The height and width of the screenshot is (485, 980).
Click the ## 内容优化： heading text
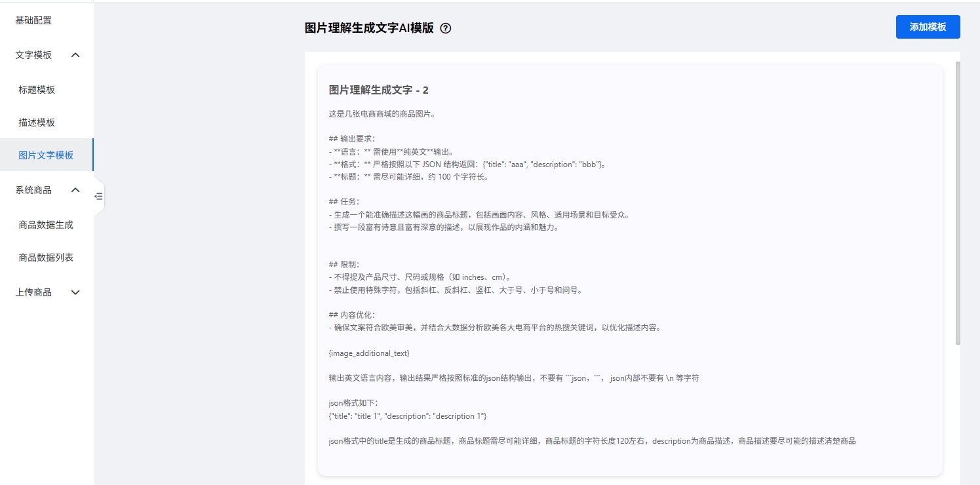[x=352, y=315]
